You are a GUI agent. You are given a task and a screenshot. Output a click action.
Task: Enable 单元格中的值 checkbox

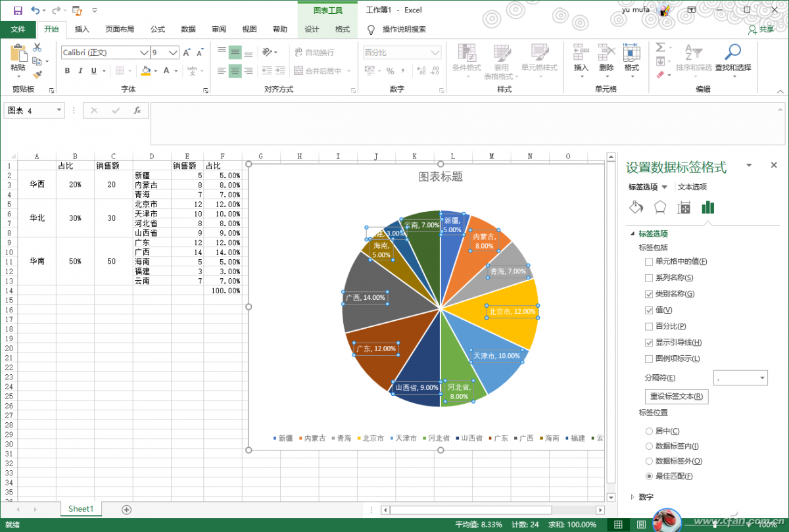point(649,262)
